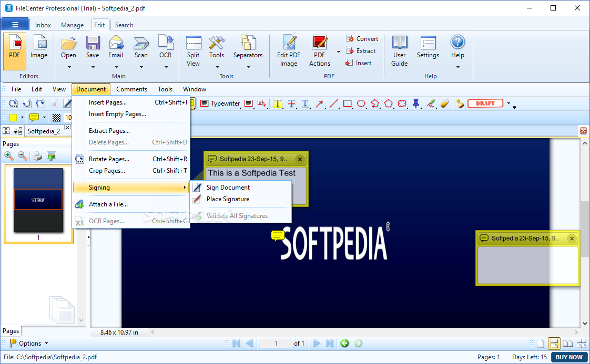590x364 pixels.
Task: Select the blue pushpin attachment tool
Action: tap(416, 103)
